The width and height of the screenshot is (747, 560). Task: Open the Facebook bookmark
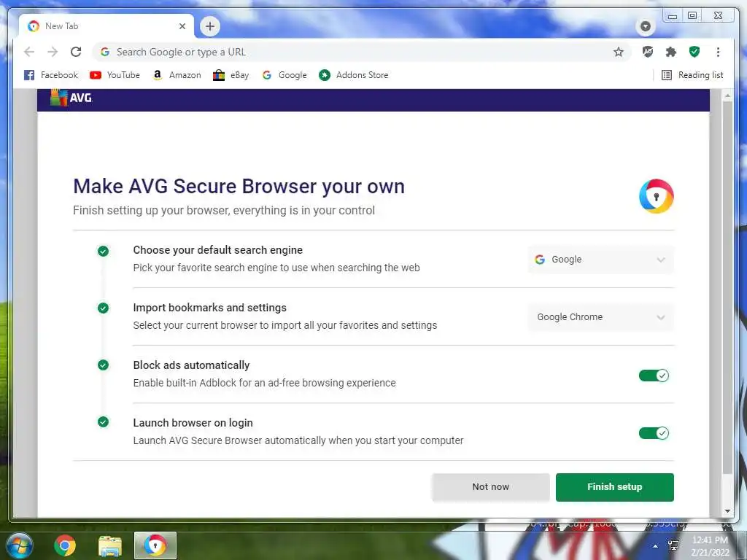51,75
